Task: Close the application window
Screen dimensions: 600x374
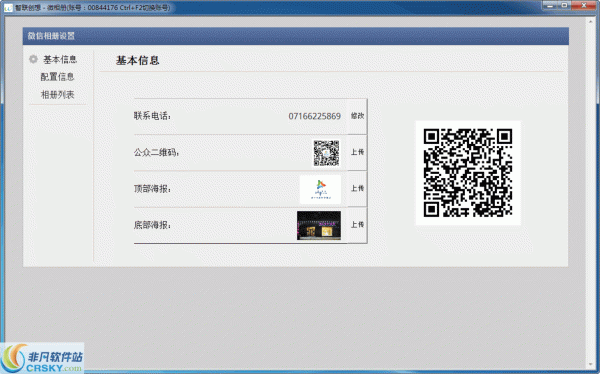Action: pos(584,5)
